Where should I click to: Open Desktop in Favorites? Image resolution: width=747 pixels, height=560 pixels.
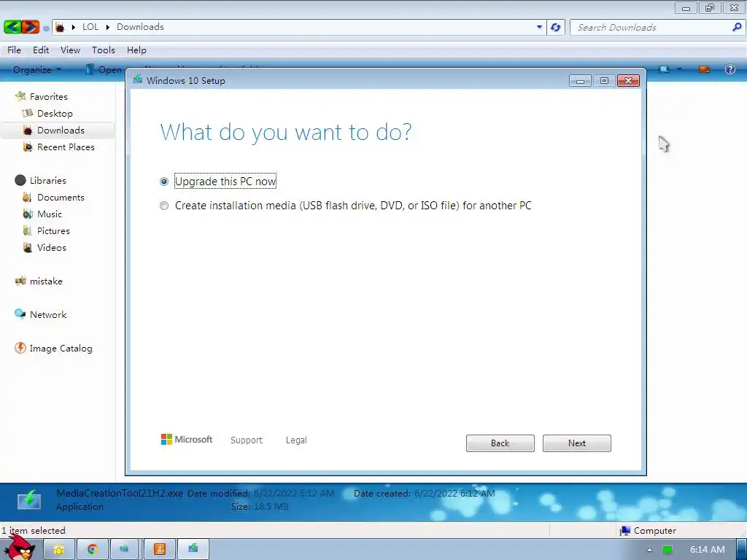point(47,113)
